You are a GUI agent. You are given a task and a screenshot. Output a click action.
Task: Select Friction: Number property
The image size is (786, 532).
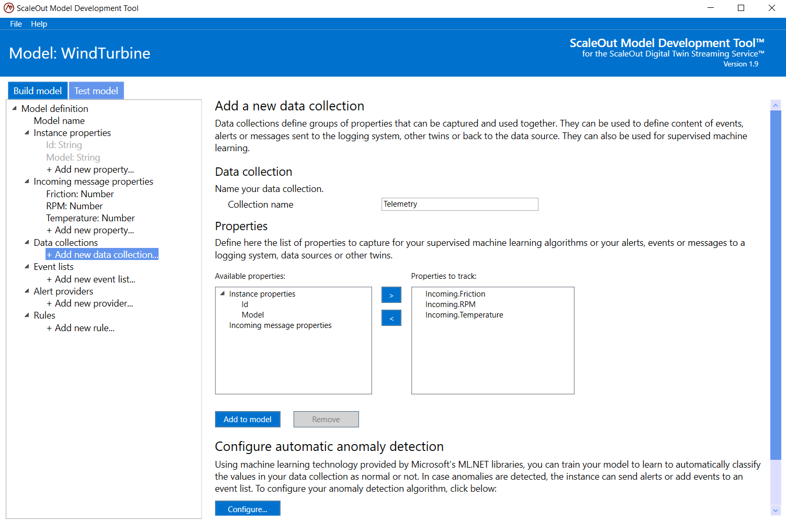click(80, 194)
